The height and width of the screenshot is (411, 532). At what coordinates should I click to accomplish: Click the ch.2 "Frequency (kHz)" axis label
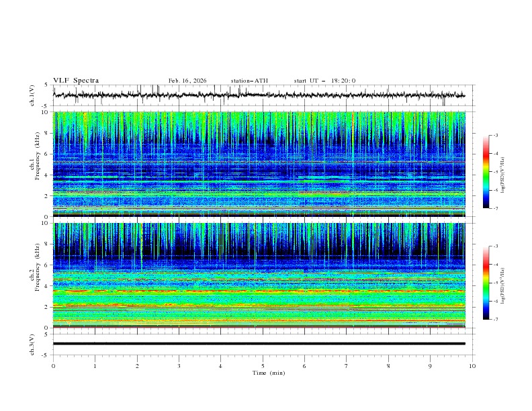(x=37, y=267)
